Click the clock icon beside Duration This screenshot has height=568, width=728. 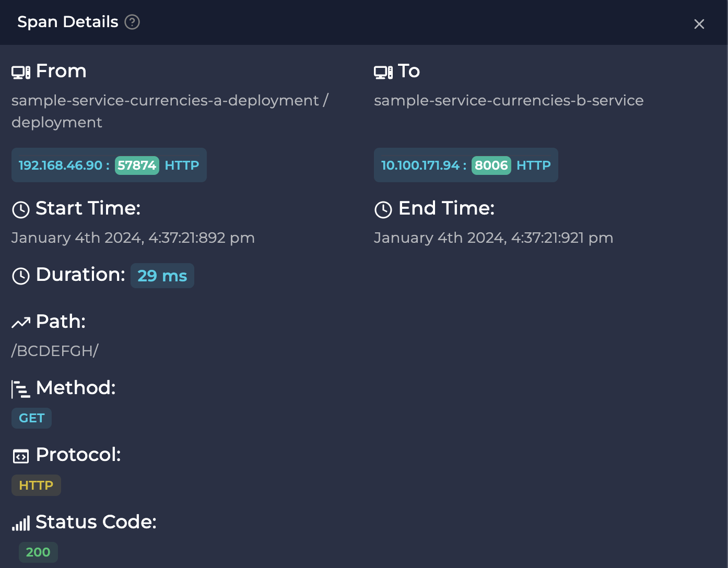pyautogui.click(x=21, y=276)
